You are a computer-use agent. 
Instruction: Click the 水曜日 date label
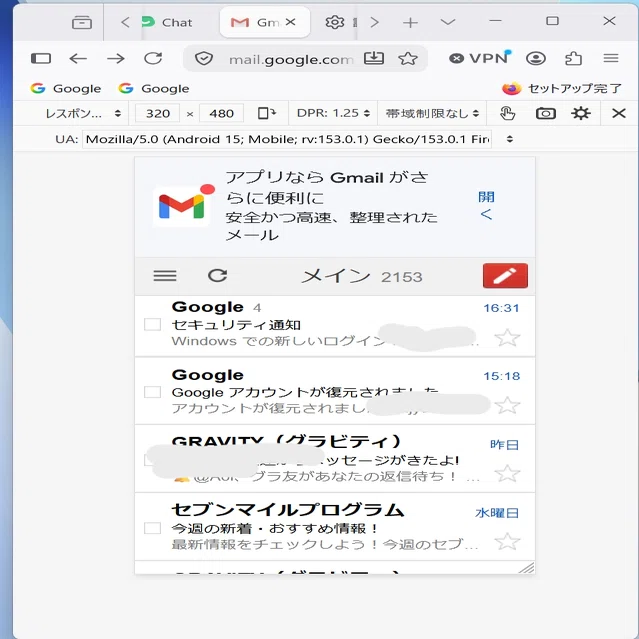(497, 513)
